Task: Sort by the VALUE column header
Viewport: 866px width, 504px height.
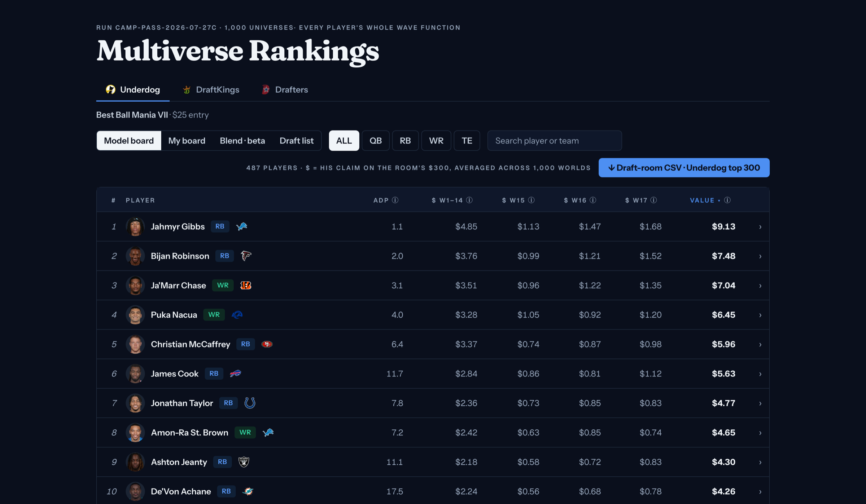Action: point(702,200)
